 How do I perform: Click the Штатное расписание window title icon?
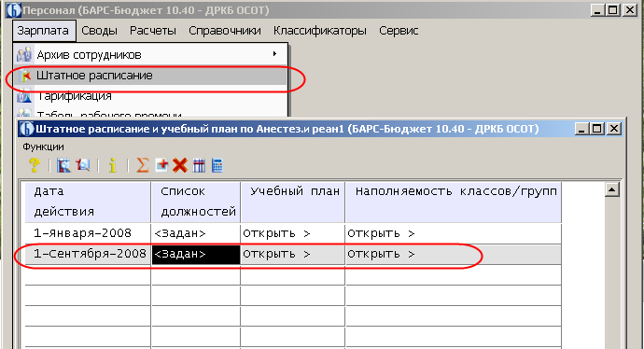coord(27,129)
